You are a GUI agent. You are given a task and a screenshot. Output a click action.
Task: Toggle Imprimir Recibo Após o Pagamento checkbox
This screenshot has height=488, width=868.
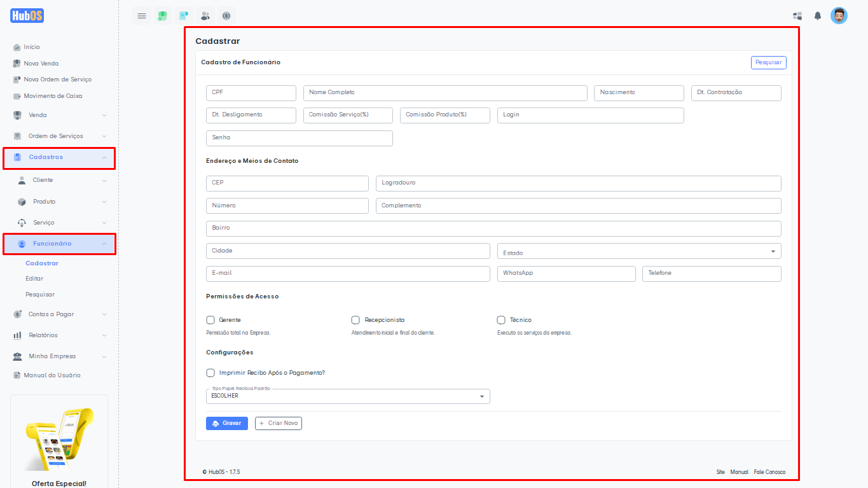point(210,373)
